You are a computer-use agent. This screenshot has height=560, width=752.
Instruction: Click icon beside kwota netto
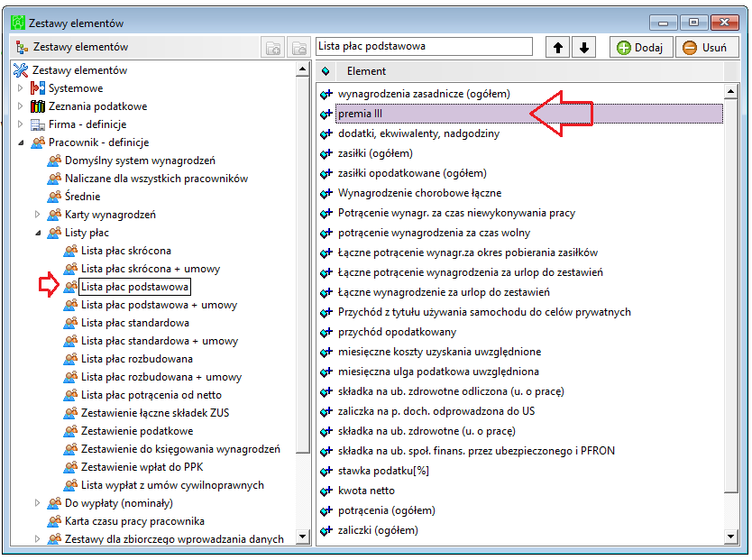pos(326,491)
